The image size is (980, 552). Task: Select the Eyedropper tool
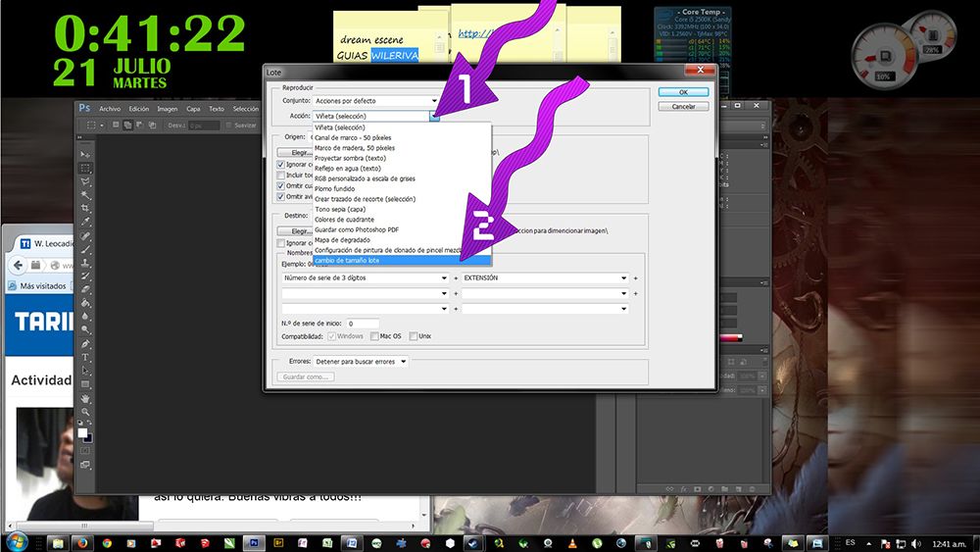[85, 222]
